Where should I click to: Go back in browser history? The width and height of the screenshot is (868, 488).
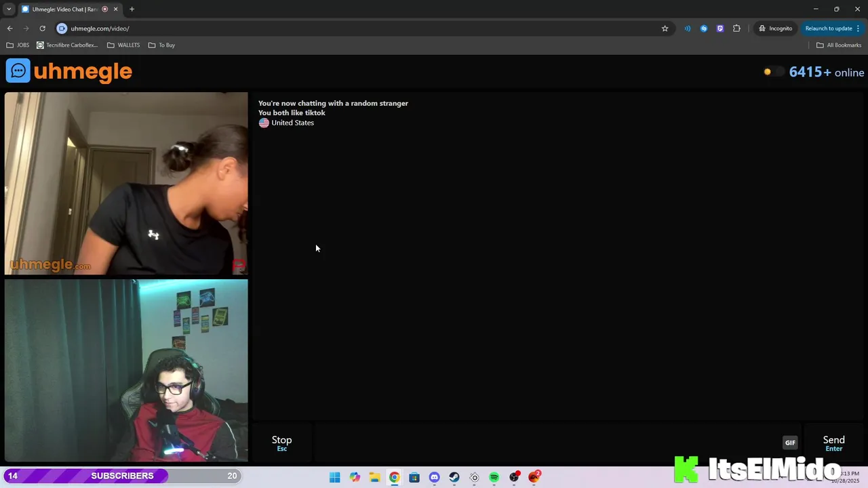click(9, 28)
